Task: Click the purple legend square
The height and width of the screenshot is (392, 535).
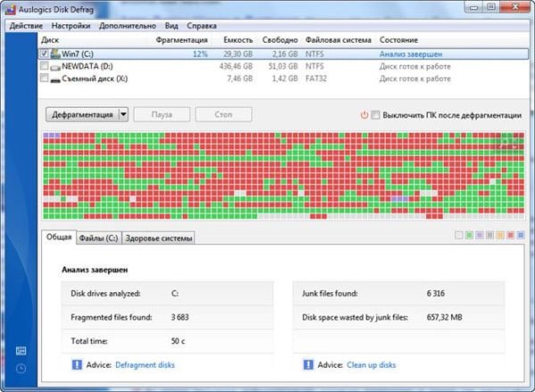Action: coord(480,235)
